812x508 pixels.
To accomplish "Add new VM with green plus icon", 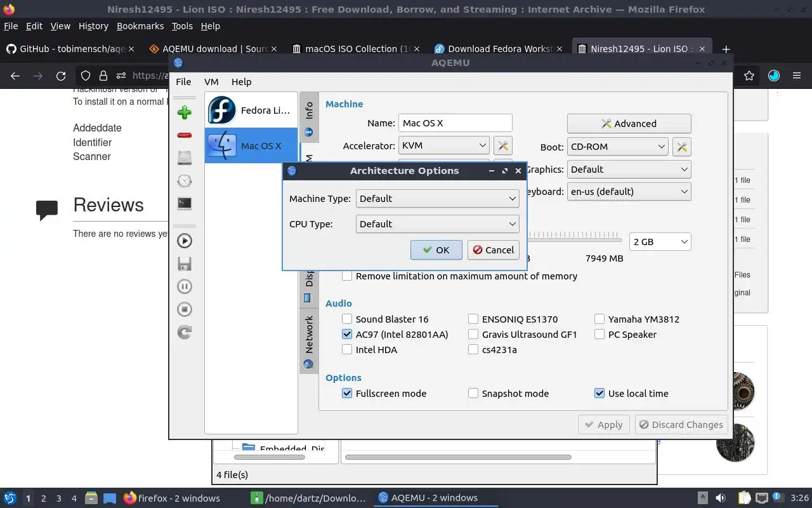I will click(185, 113).
